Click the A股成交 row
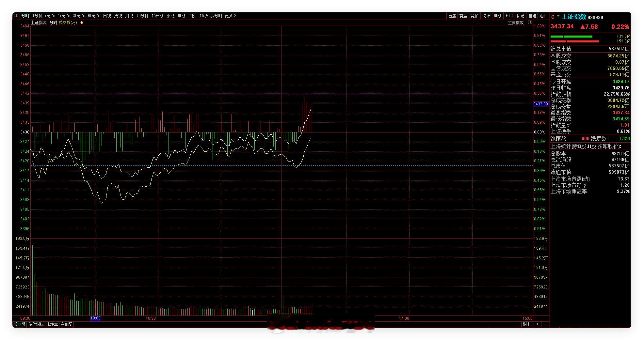The width and height of the screenshot is (644, 340). 590,56
